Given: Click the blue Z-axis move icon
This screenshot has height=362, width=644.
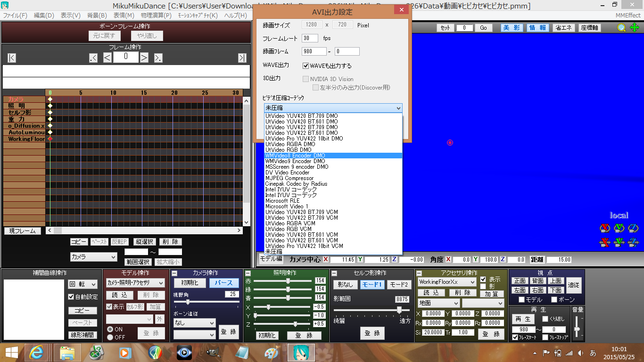Looking at the screenshot, I should (633, 243).
